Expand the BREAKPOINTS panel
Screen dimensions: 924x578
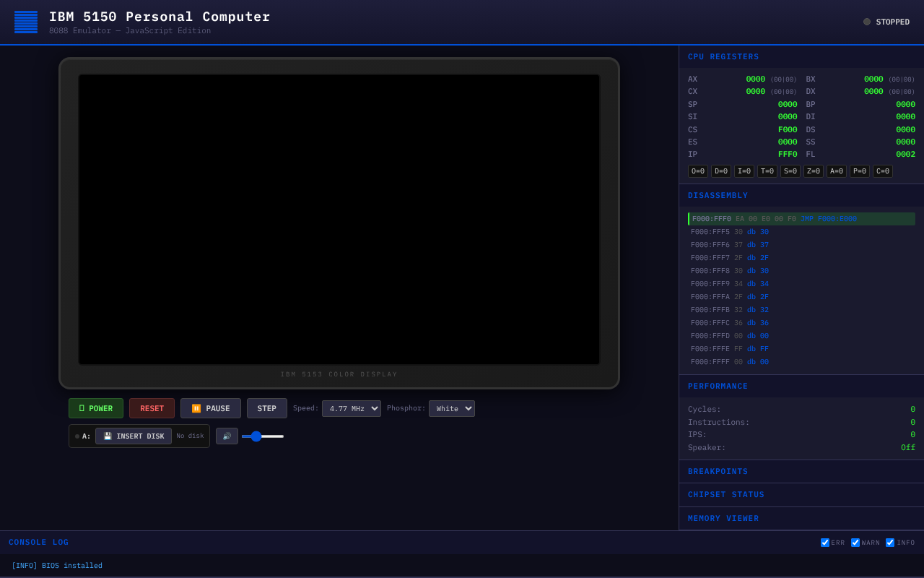tap(801, 472)
